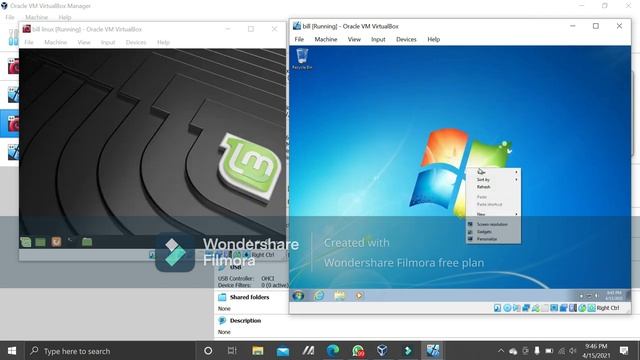Open the terminal icon in Mint panel
The image size is (640, 360).
coord(71,241)
